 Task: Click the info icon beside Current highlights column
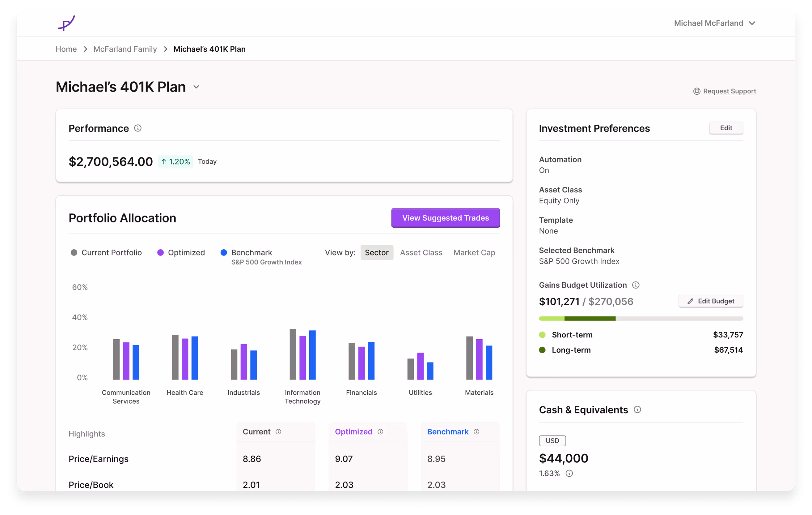(x=278, y=432)
